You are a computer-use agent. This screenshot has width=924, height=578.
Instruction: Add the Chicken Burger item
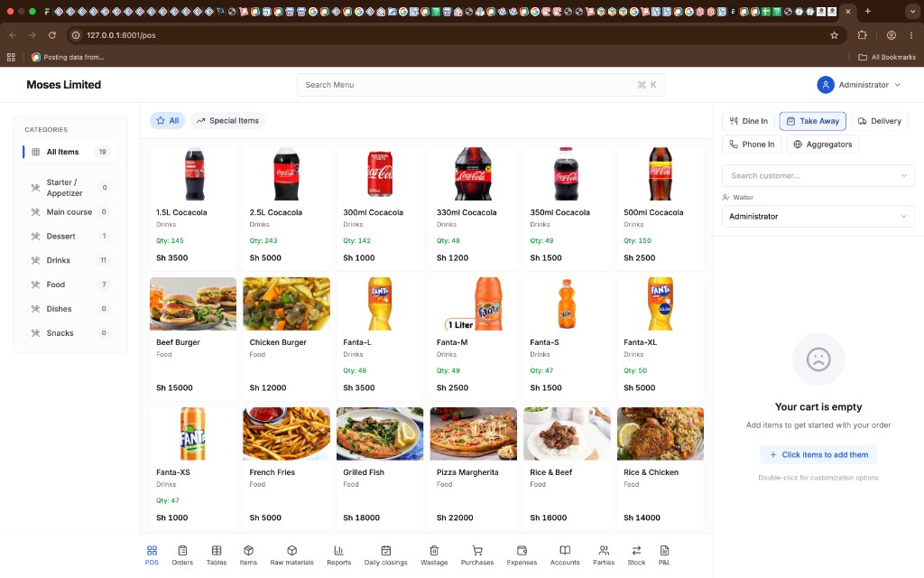(x=286, y=339)
